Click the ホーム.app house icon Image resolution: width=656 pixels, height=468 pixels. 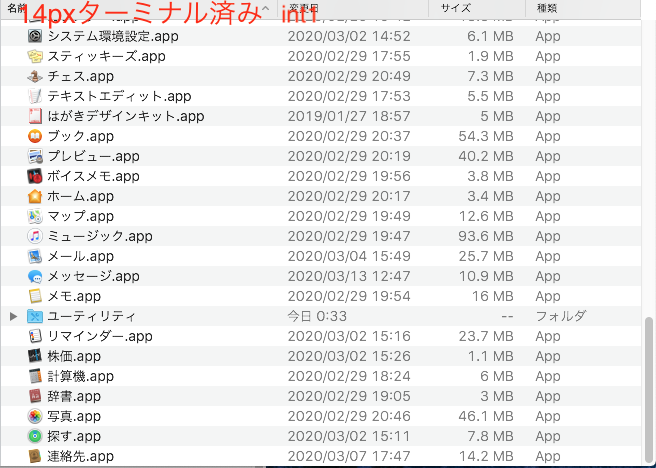[x=35, y=196]
